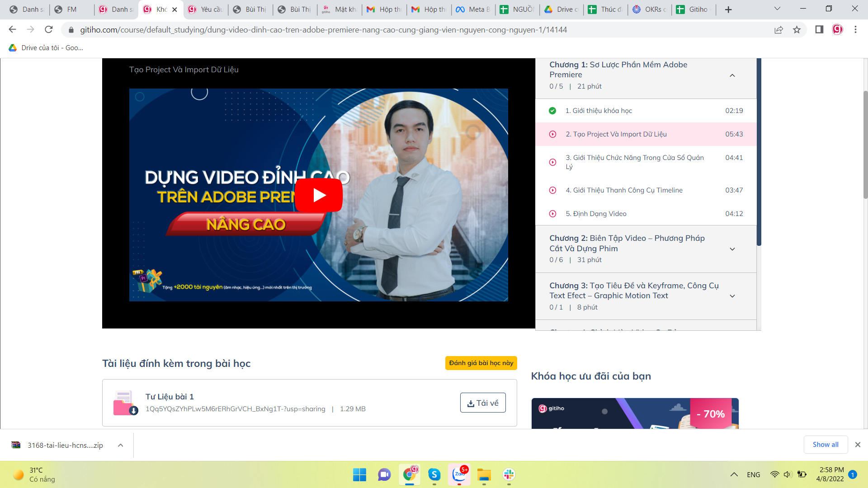Switch to the Meta B tab
The image size is (868, 488).
pos(474,9)
